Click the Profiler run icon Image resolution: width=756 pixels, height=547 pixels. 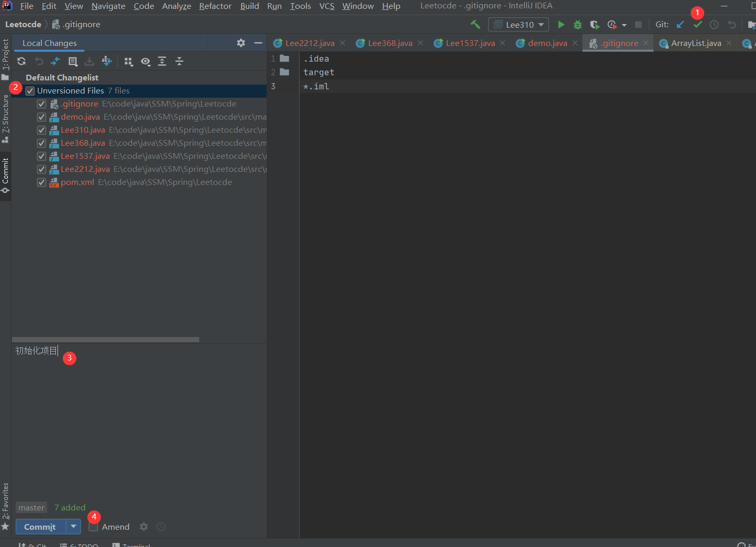(612, 25)
